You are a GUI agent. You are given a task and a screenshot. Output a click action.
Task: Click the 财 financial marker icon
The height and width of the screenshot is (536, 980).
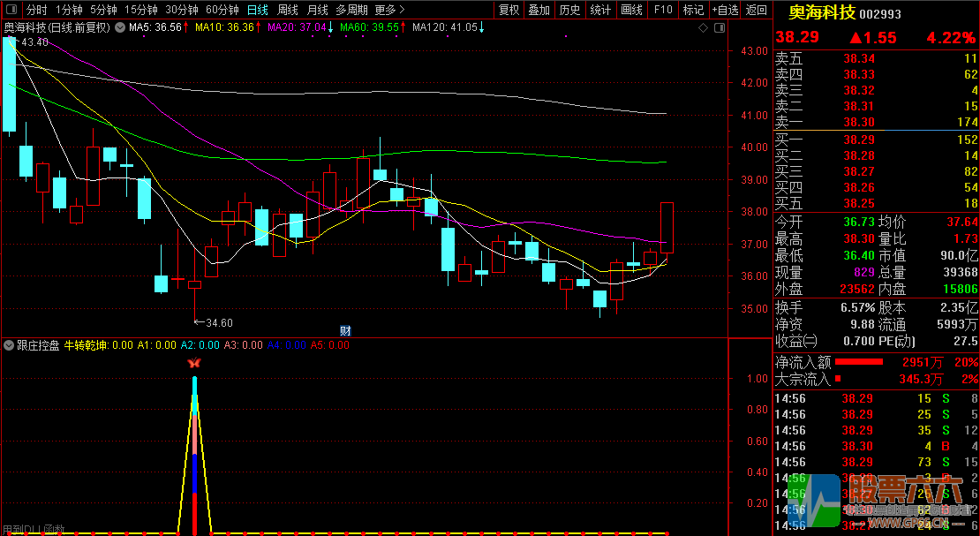(x=346, y=330)
